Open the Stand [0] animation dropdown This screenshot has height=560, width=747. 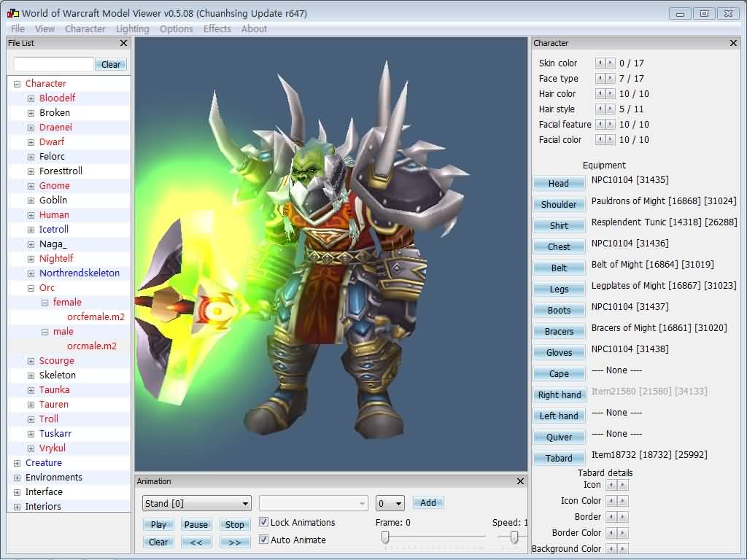click(x=196, y=503)
